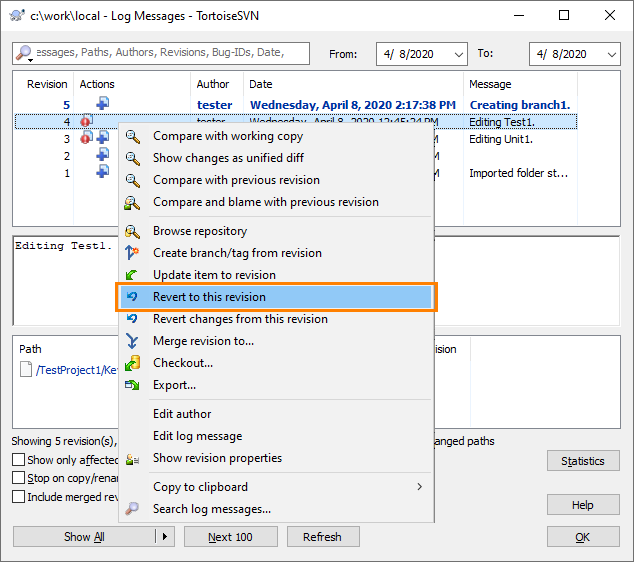
Task: Click the Statistics button
Action: pyautogui.click(x=582, y=461)
